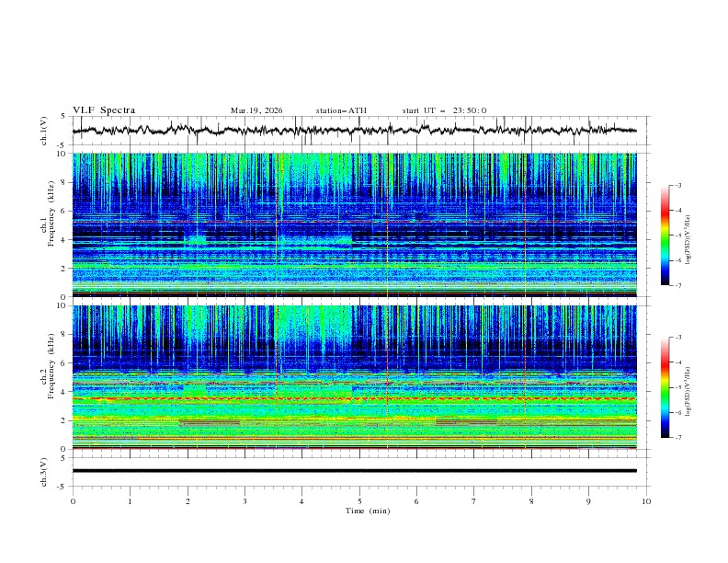Select the ch.1 color bar "log(PSD)(V²/Hz)" label
This screenshot has height=563, width=728.
688,240
